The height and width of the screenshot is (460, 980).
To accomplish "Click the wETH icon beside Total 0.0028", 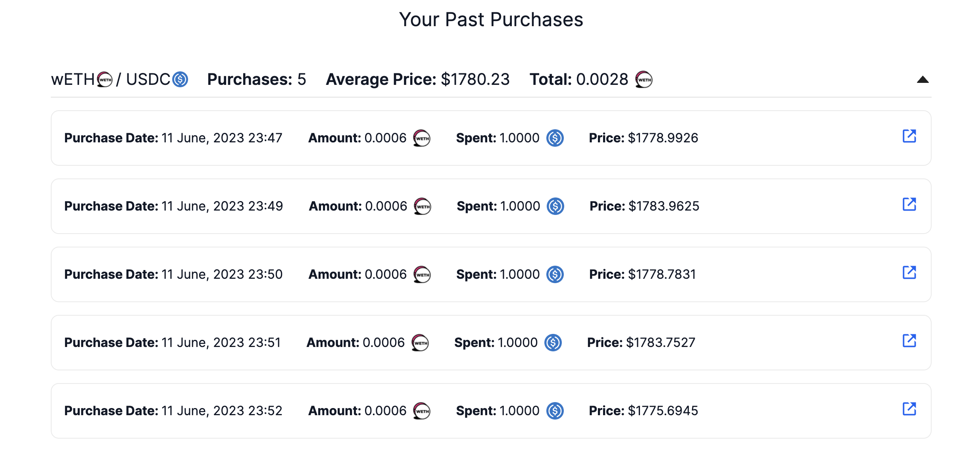I will click(x=644, y=79).
